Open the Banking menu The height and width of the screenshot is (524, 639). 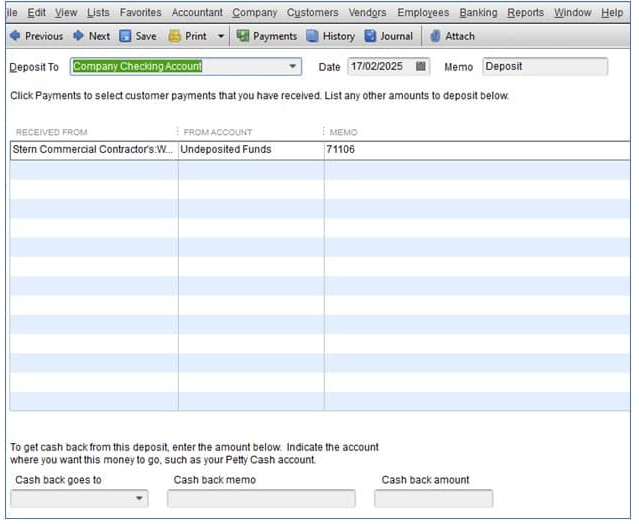(478, 13)
